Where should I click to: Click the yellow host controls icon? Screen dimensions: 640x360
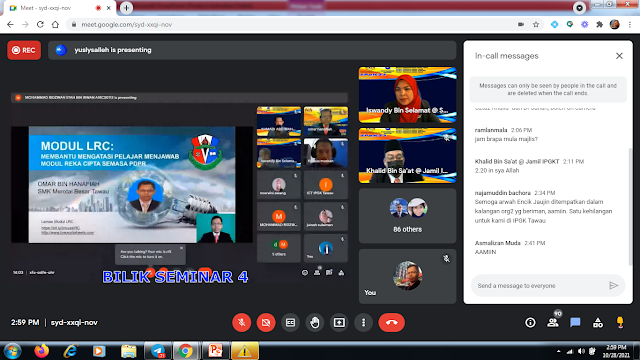[x=620, y=322]
